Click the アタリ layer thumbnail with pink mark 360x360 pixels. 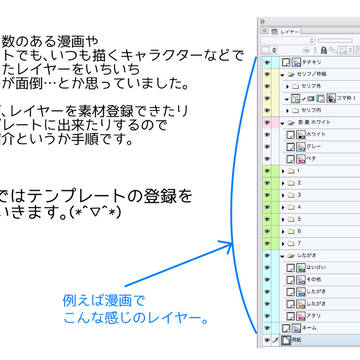[x=301, y=315]
